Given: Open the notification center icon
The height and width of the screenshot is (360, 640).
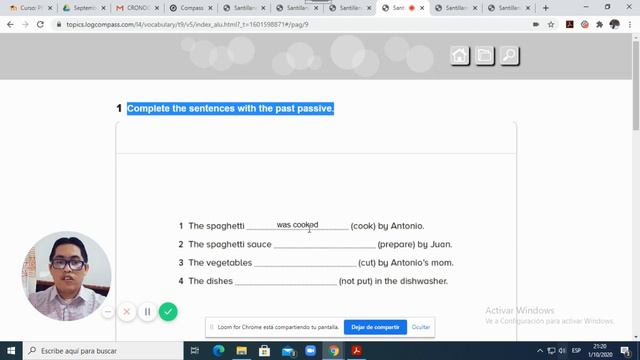Looking at the screenshot, I should (x=625, y=351).
